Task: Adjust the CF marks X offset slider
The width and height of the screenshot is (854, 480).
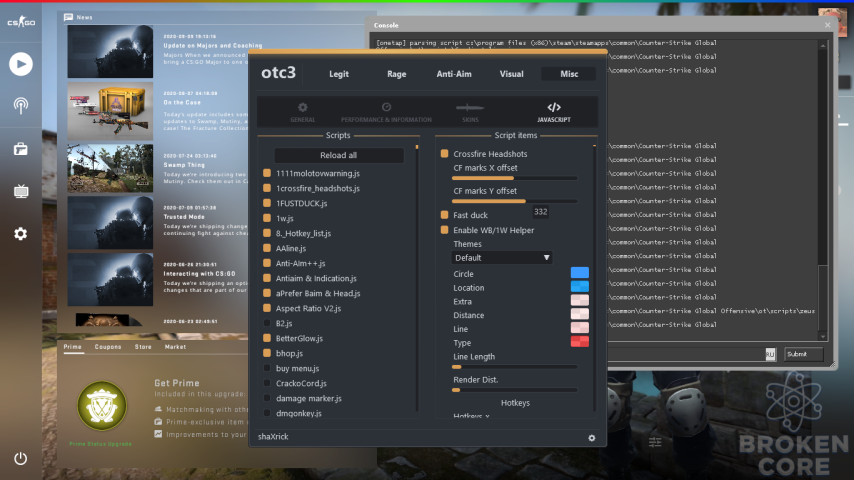Action: (x=514, y=178)
